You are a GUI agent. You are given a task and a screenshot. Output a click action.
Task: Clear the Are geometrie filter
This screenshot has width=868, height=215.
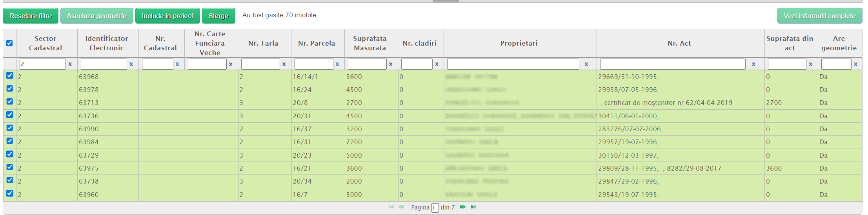click(x=856, y=64)
